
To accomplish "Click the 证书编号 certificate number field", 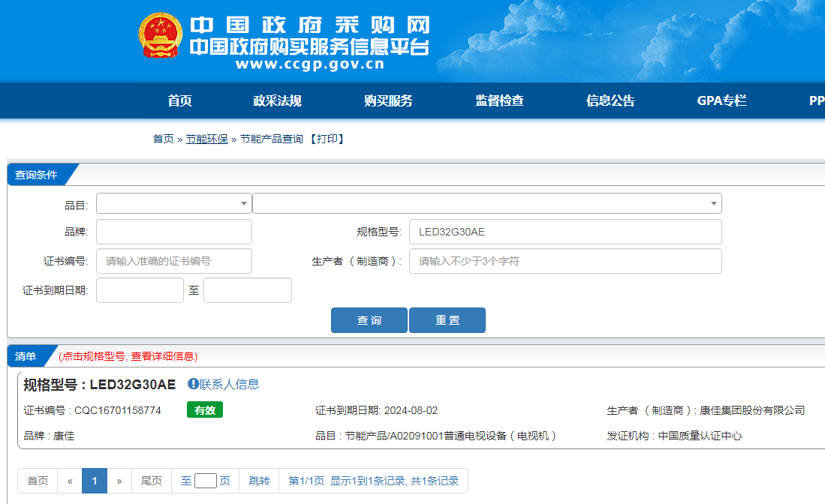I will pos(174,261).
